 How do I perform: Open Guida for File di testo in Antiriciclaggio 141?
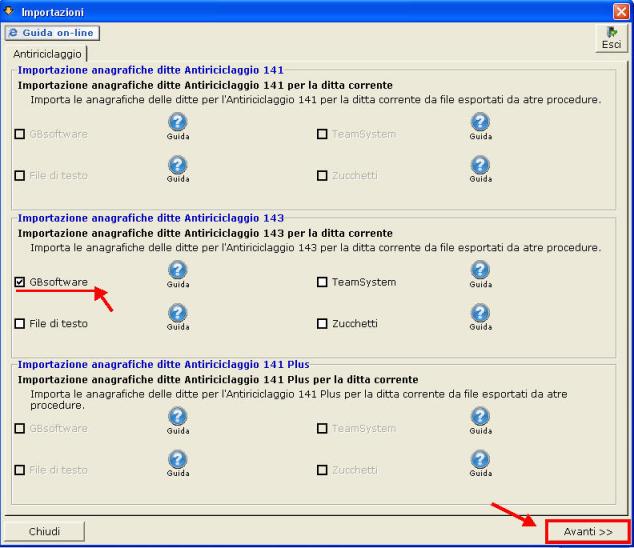click(x=178, y=169)
